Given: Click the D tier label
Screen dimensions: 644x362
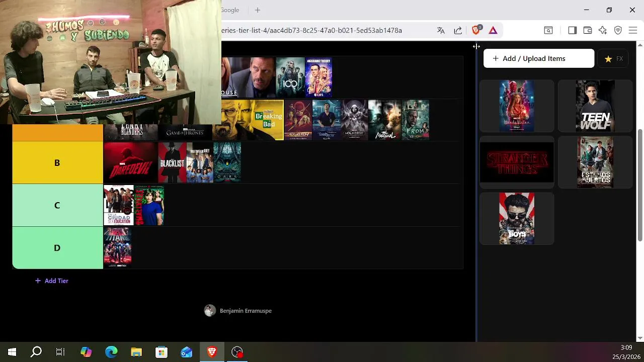Looking at the screenshot, I should (57, 248).
